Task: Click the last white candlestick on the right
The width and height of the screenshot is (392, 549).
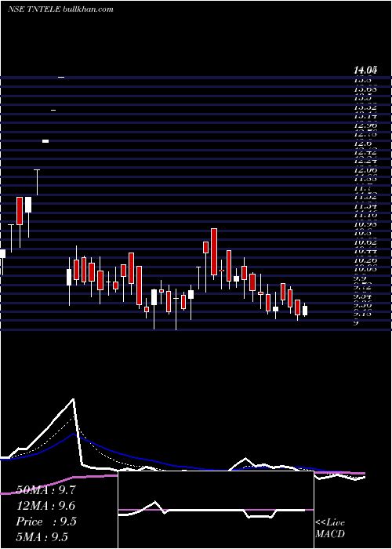Action: [x=305, y=311]
